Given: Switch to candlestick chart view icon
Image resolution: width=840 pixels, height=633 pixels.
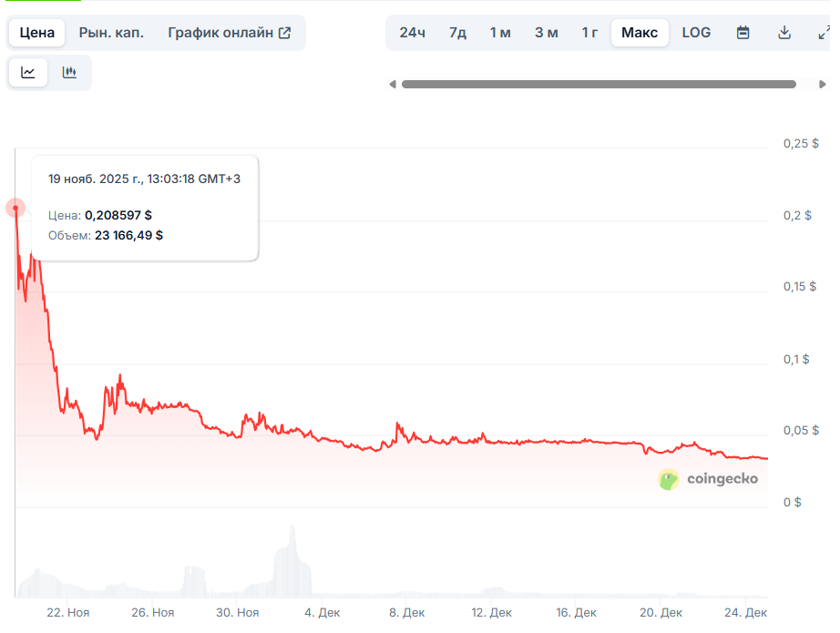Looking at the screenshot, I should (x=69, y=73).
